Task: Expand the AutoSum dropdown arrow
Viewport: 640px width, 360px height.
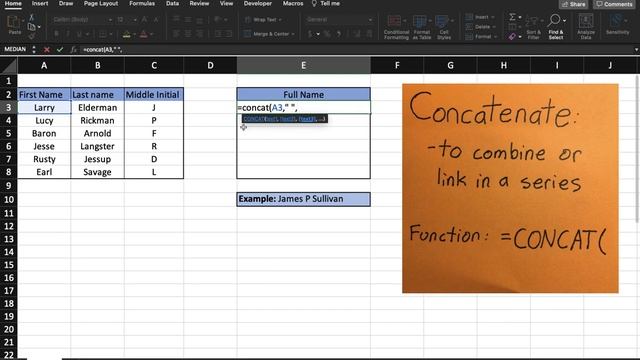Action: click(x=520, y=17)
